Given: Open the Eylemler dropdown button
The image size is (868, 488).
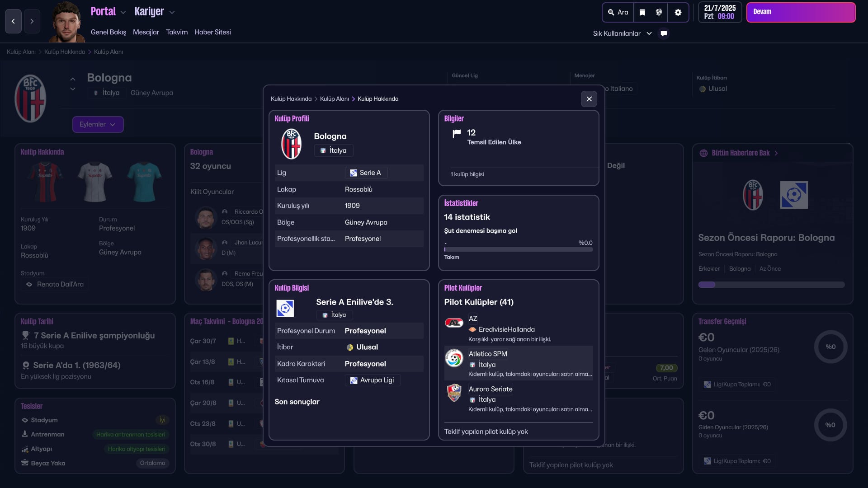Looking at the screenshot, I should (x=98, y=124).
